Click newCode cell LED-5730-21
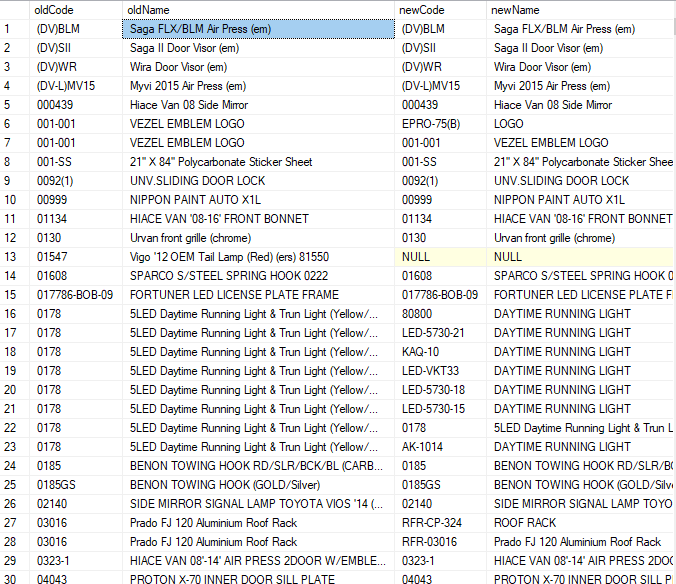This screenshot has width=676, height=584. click(440, 333)
